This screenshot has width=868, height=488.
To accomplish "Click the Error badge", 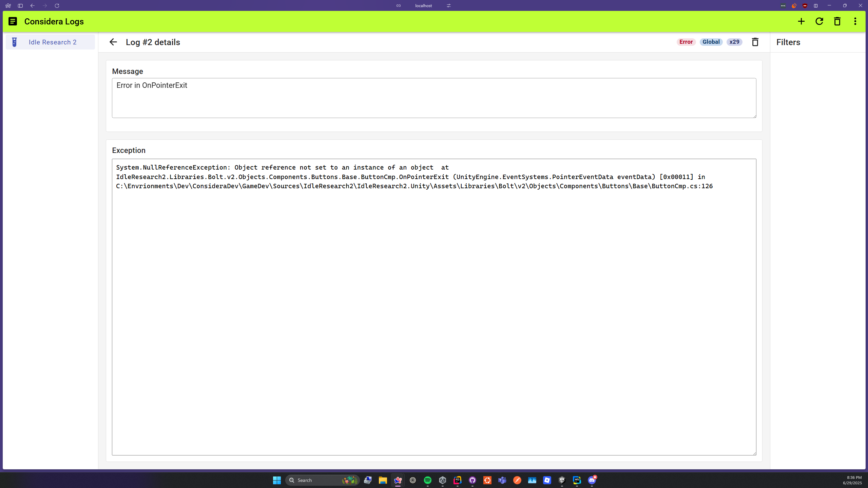I will [686, 42].
